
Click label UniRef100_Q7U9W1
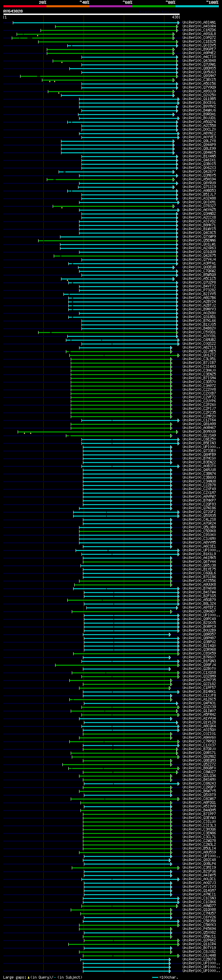coord(199,64)
